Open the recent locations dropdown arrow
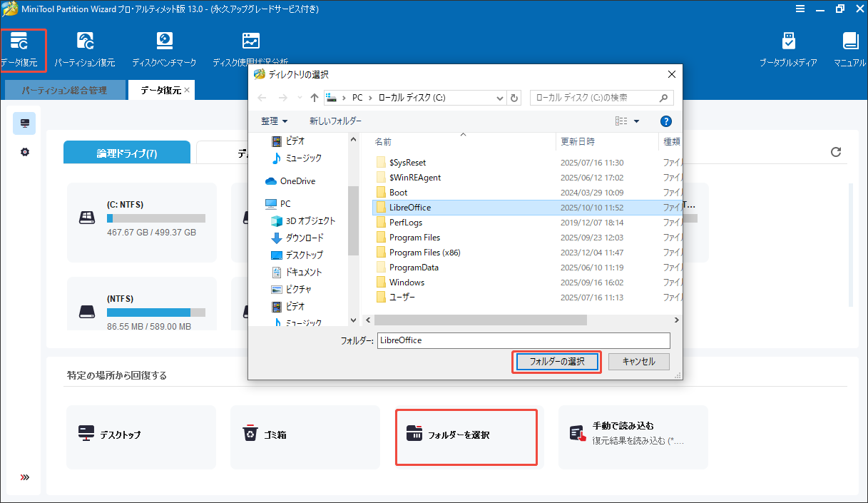The image size is (868, 503). coord(299,98)
